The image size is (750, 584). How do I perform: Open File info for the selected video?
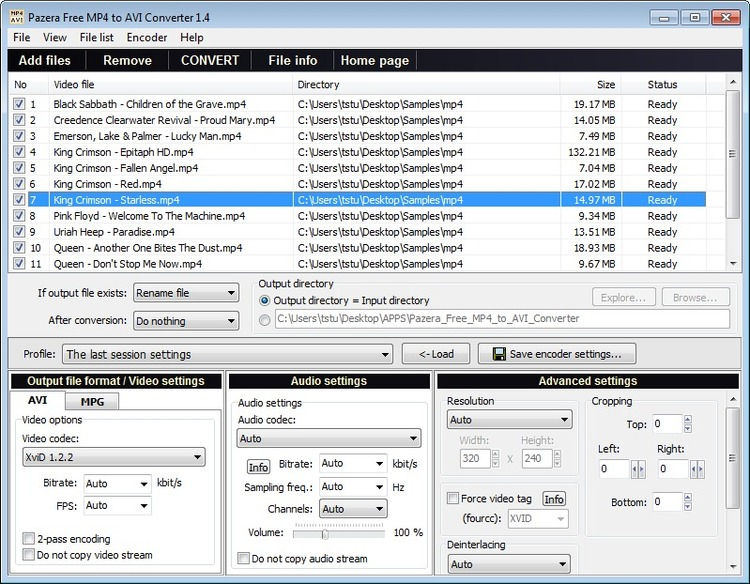292,61
